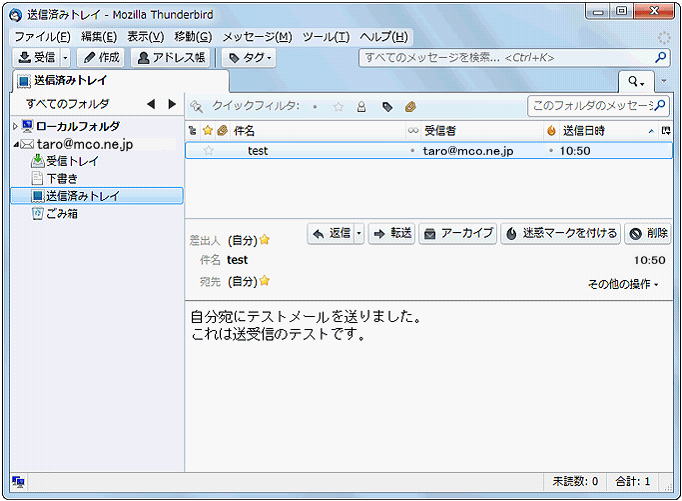Click the 未読数: 0 status text
The image size is (682, 501).
tap(575, 481)
